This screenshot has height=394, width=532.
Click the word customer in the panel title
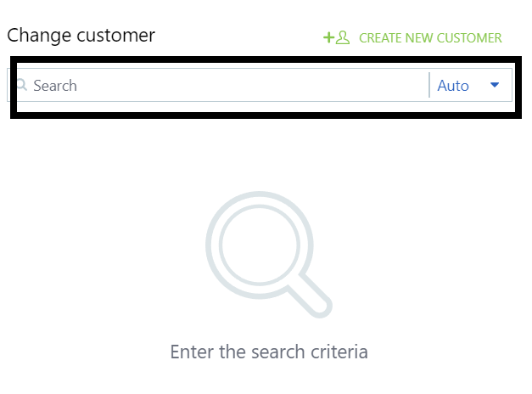tap(114, 36)
